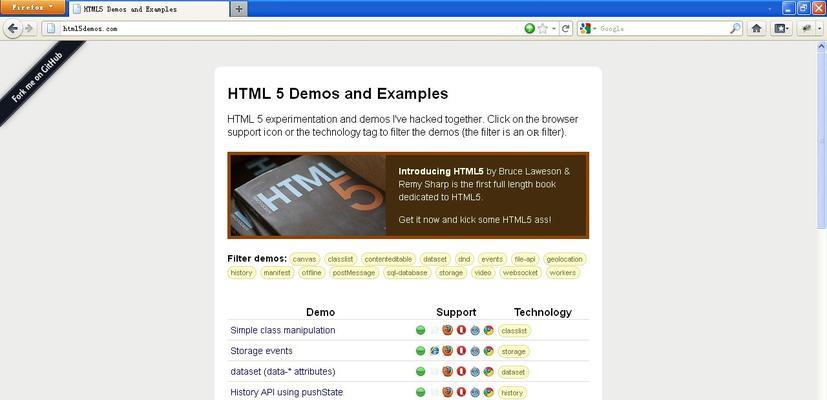Go to the home page icon

pos(756,28)
